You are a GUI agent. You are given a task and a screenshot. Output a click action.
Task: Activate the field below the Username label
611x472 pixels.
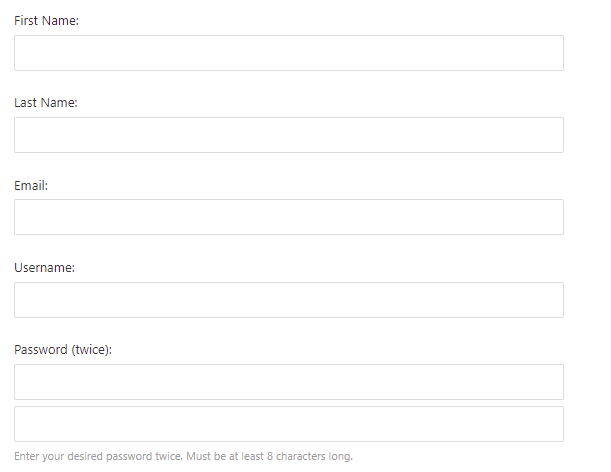(288, 300)
